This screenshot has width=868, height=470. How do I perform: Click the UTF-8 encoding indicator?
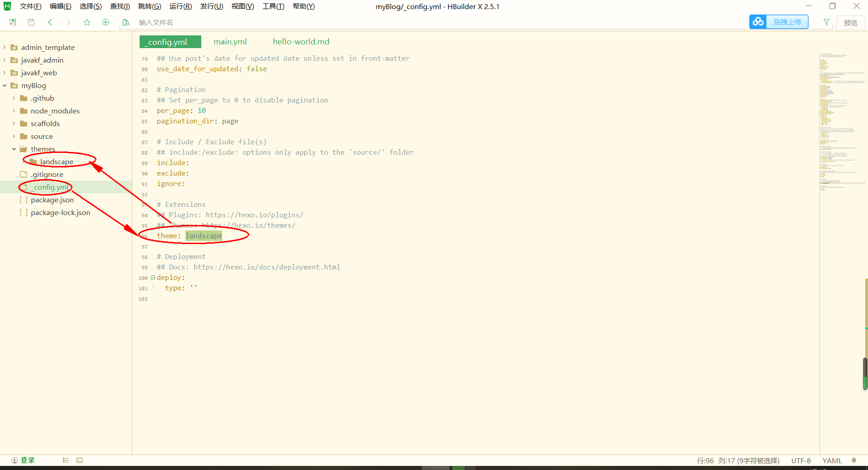click(801, 460)
